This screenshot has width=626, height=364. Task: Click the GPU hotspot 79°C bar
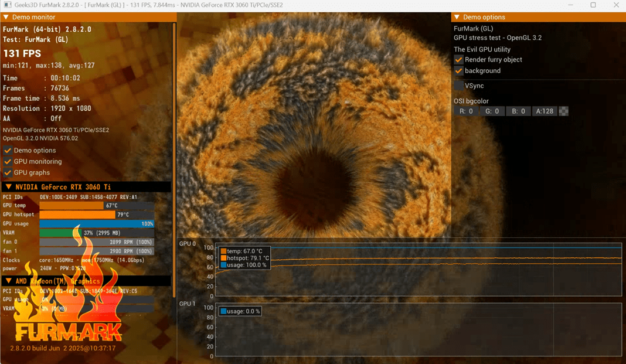(x=97, y=215)
